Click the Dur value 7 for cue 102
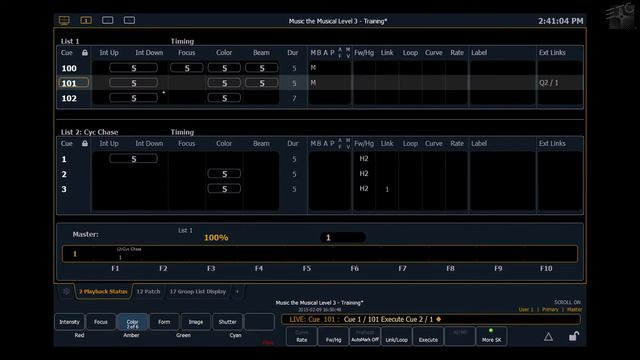This screenshot has width=640, height=360. [294, 98]
